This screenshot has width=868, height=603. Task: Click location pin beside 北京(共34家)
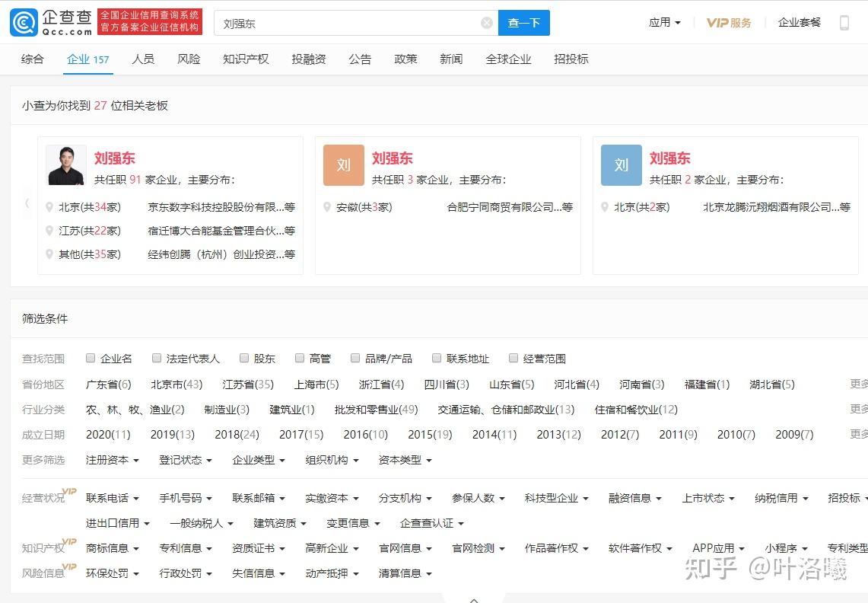tap(49, 207)
